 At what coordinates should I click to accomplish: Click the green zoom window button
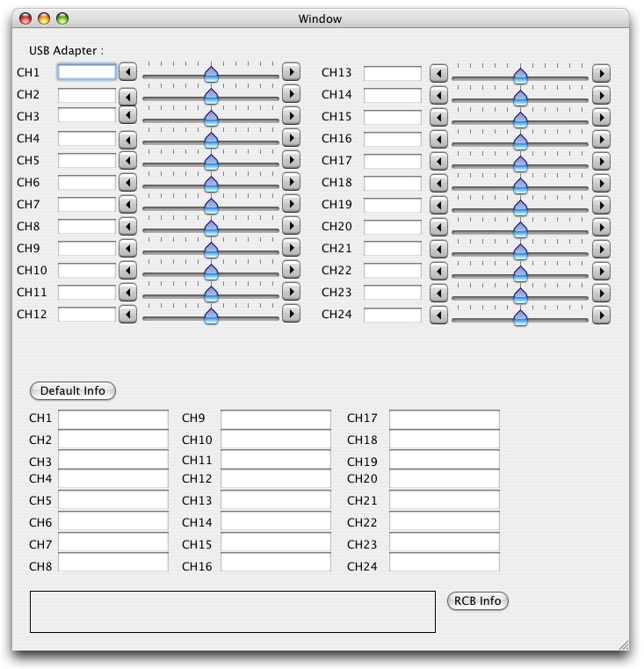(x=62, y=18)
